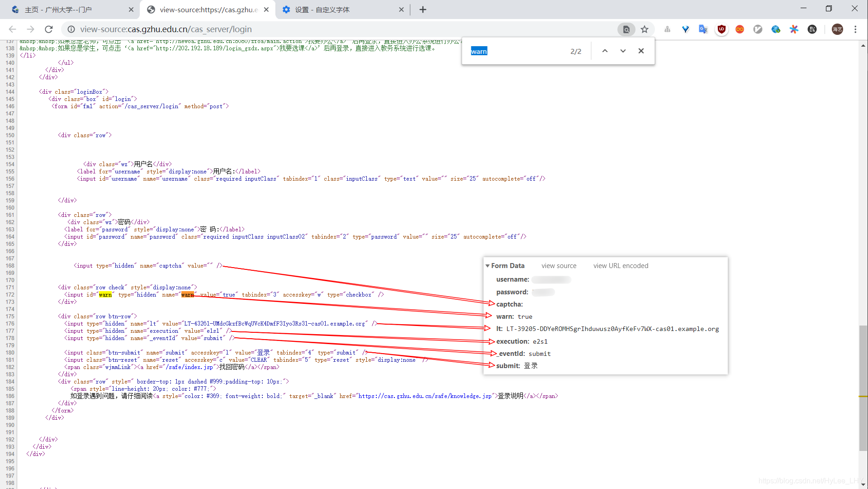The width and height of the screenshot is (868, 489).
Task: Click the 'password:' label in Form Data
Action: coord(512,292)
